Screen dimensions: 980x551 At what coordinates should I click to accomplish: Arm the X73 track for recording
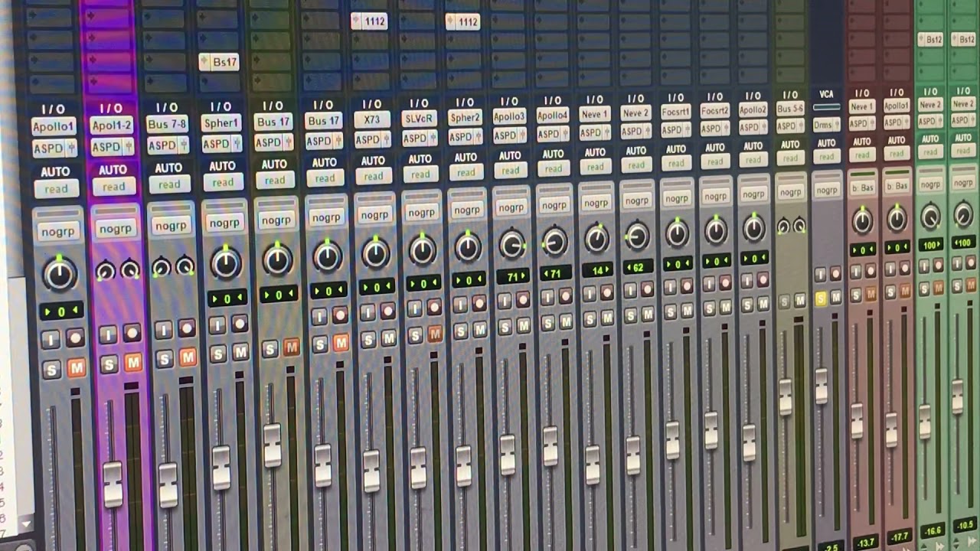pos(388,312)
